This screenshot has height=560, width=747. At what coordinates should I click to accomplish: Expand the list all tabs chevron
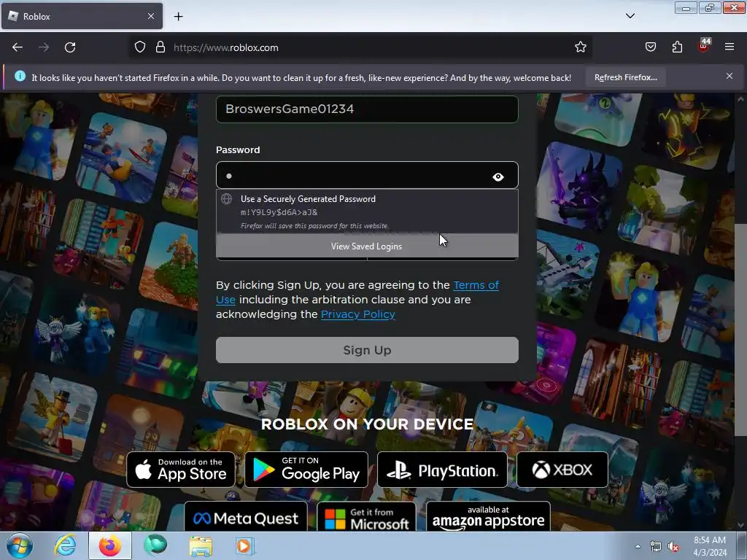(630, 16)
